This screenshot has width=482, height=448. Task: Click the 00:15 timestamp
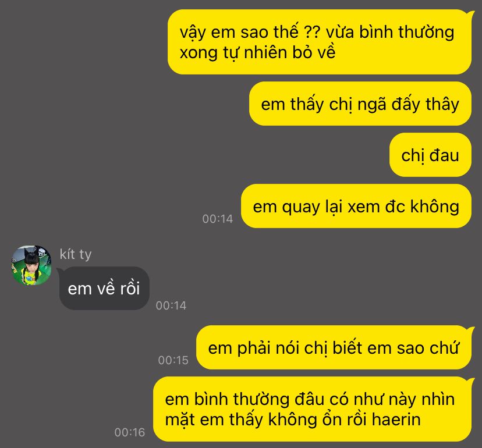pyautogui.click(x=173, y=360)
